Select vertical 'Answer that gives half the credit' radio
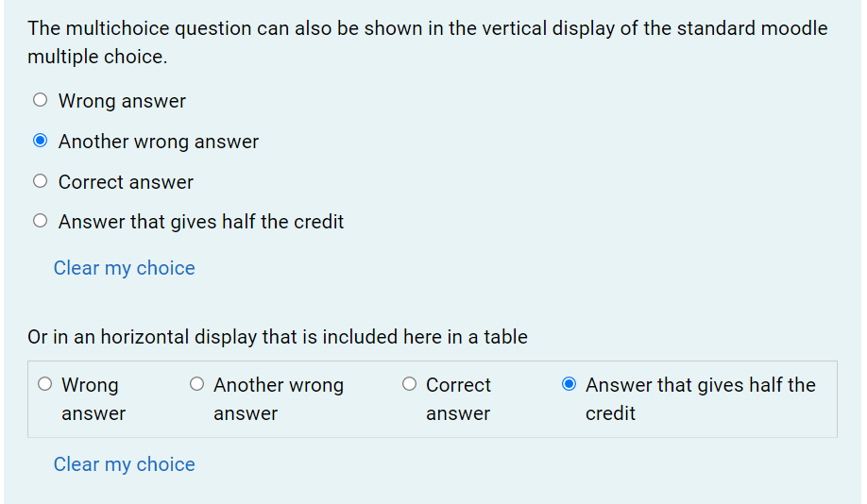Viewport: 867px width, 504px height. pyautogui.click(x=40, y=222)
